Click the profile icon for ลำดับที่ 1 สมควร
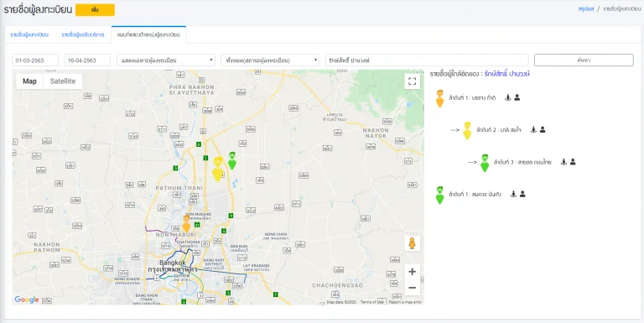This screenshot has height=323, width=644. tap(522, 194)
